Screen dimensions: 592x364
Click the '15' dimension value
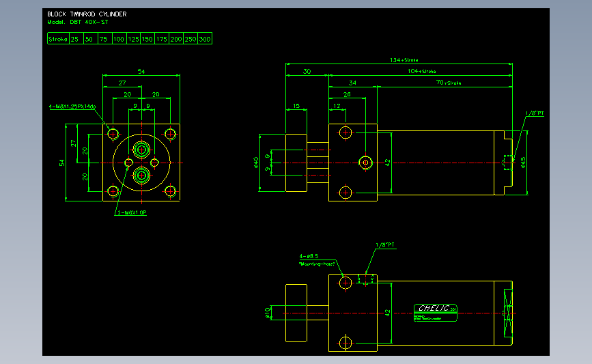coord(296,106)
